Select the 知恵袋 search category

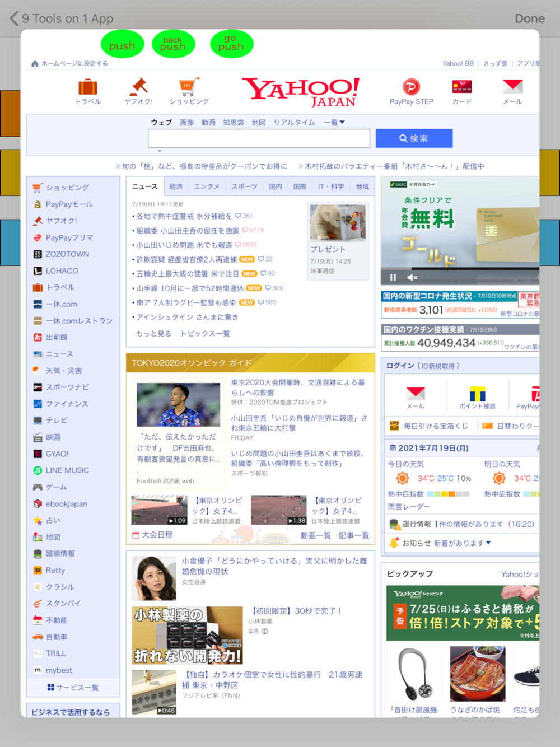pyautogui.click(x=234, y=122)
